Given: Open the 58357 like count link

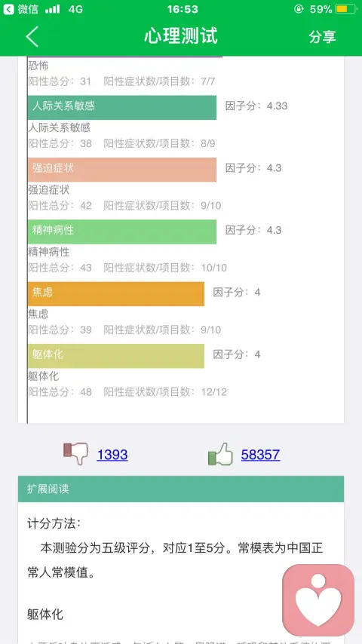Looking at the screenshot, I should coord(260,455).
